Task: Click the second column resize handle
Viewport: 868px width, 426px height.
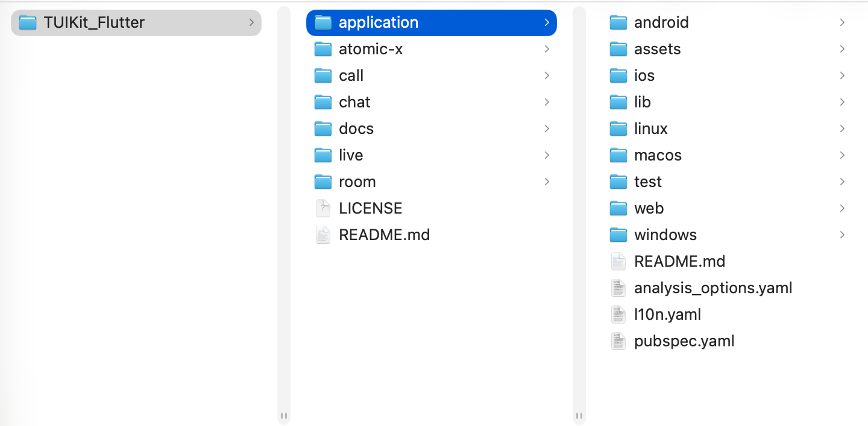Action: coord(579,416)
